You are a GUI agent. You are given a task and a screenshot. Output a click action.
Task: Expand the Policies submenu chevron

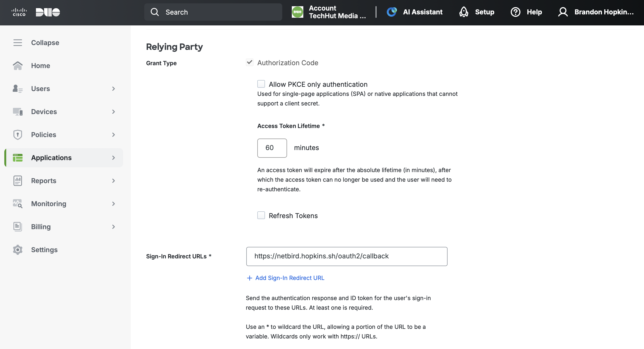[x=114, y=135]
